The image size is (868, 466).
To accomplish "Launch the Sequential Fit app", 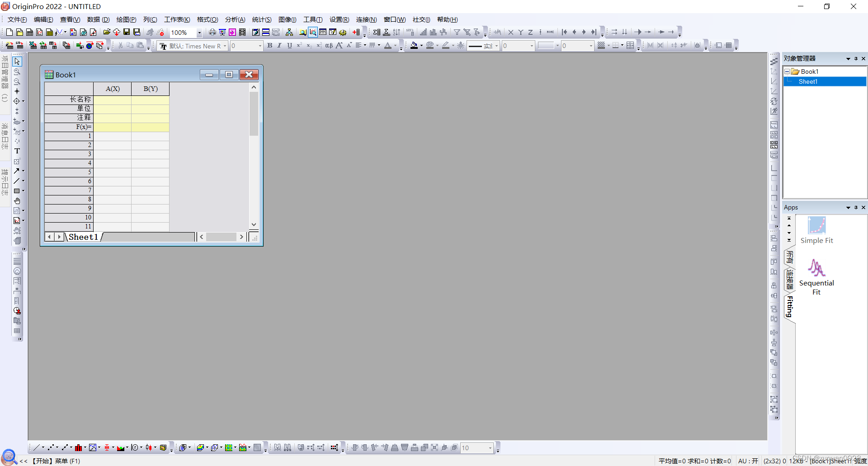I will click(816, 277).
